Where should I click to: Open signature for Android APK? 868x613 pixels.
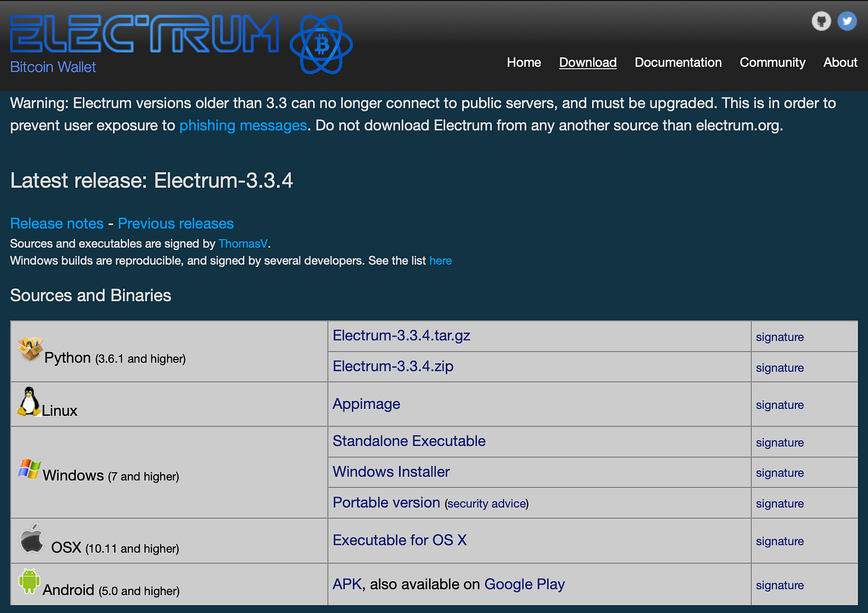tap(780, 585)
